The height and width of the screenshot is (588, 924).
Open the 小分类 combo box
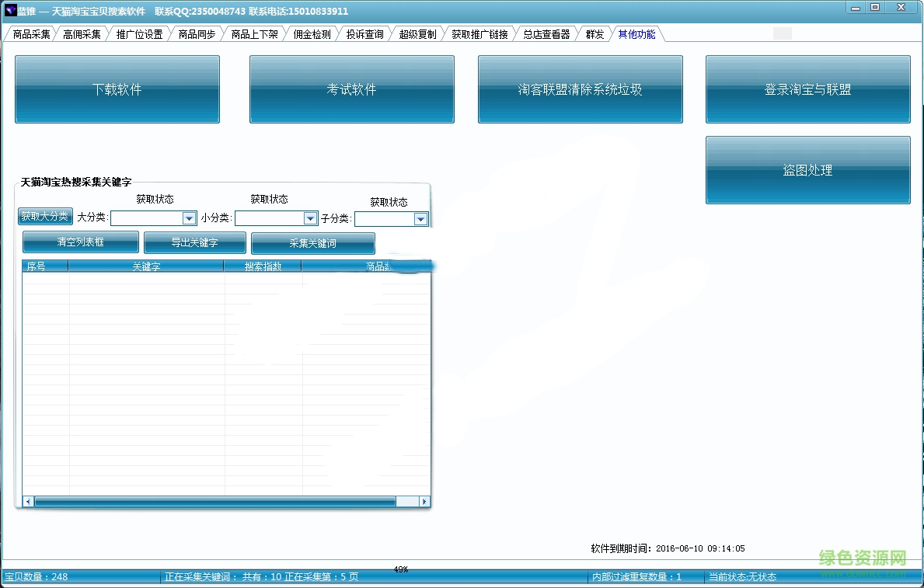coord(310,218)
